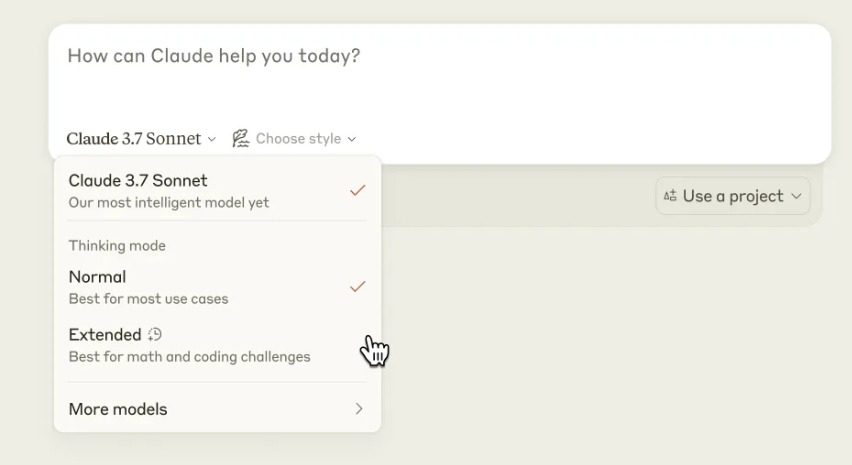Select 'Our most intelligent model yet' entry

[169, 203]
